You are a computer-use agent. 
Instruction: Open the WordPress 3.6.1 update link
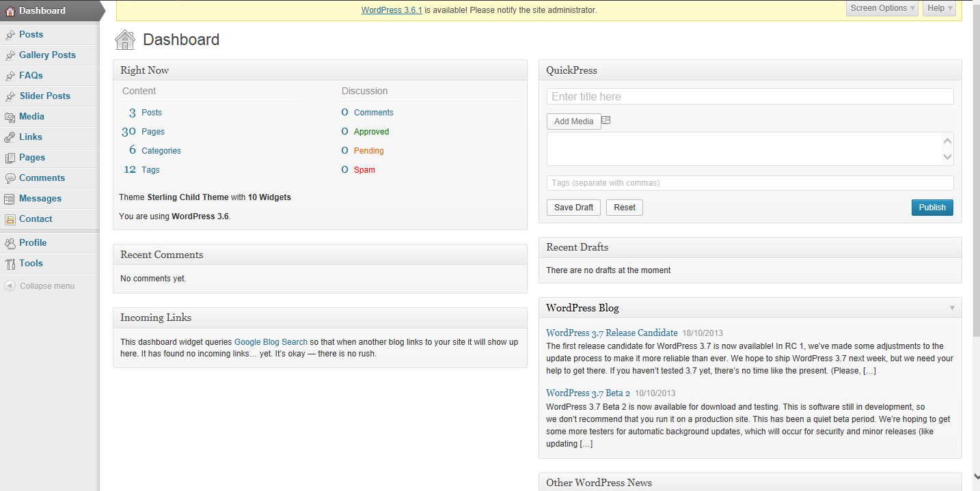[x=392, y=10]
